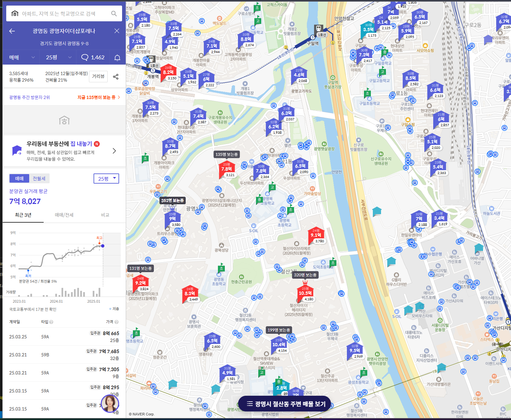Select the 4.6억 2,068 map marker
This screenshot has width=511, height=420.
[x=299, y=75]
